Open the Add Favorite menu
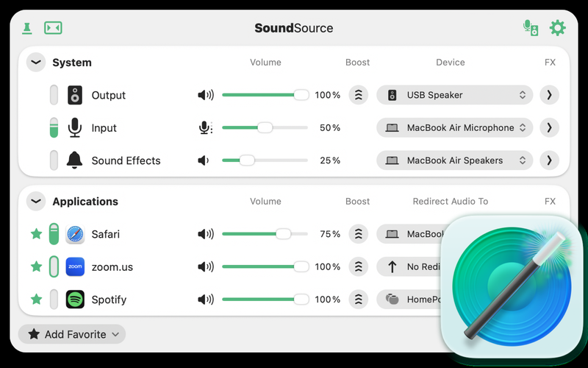The image size is (588, 368). [x=72, y=334]
